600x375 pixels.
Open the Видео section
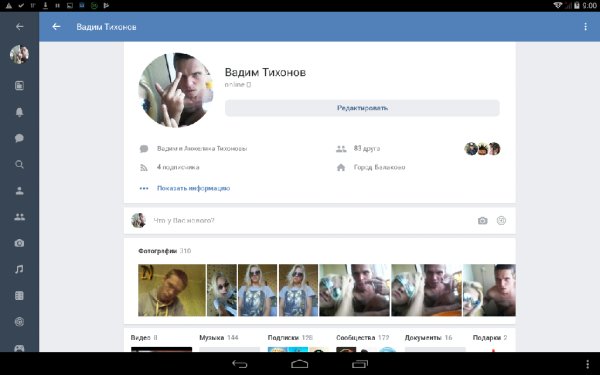pos(144,338)
